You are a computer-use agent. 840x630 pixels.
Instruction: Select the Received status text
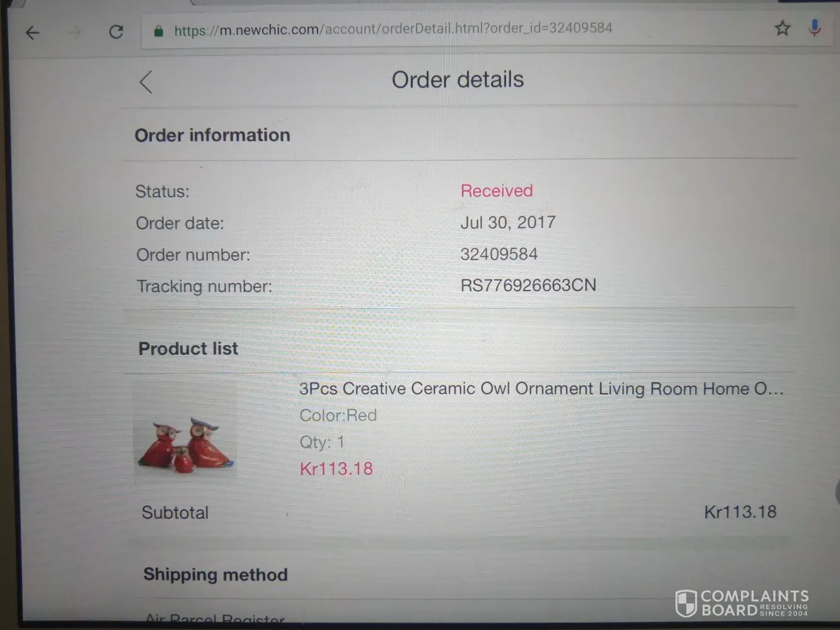pyautogui.click(x=497, y=191)
